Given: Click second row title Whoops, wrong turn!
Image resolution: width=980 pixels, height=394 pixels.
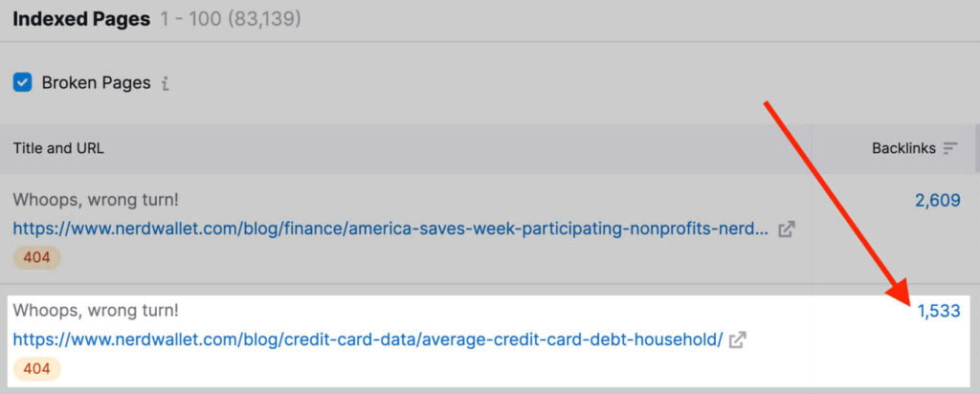Looking at the screenshot, I should 96,311.
